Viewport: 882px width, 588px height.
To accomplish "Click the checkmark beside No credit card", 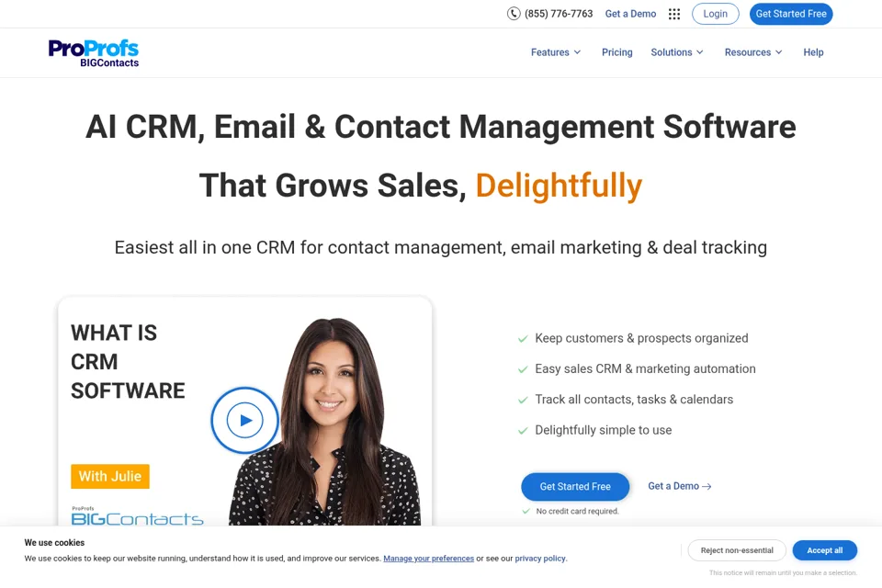I will (x=526, y=512).
